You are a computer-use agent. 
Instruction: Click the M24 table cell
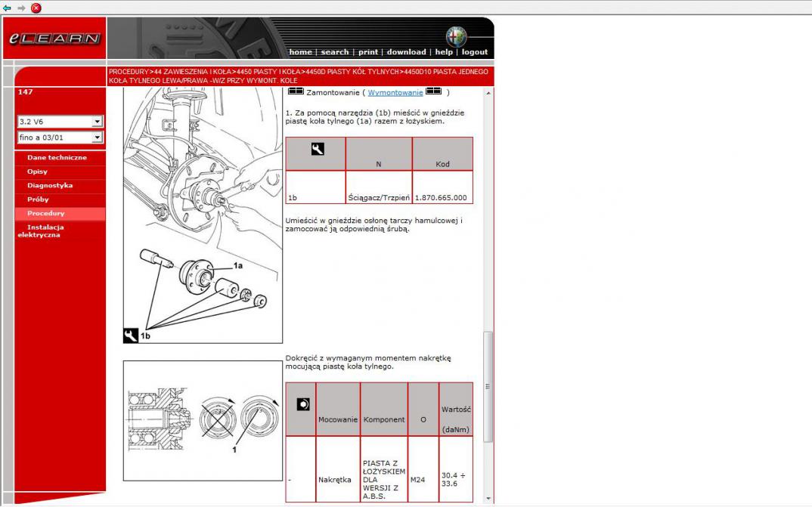tap(423, 469)
